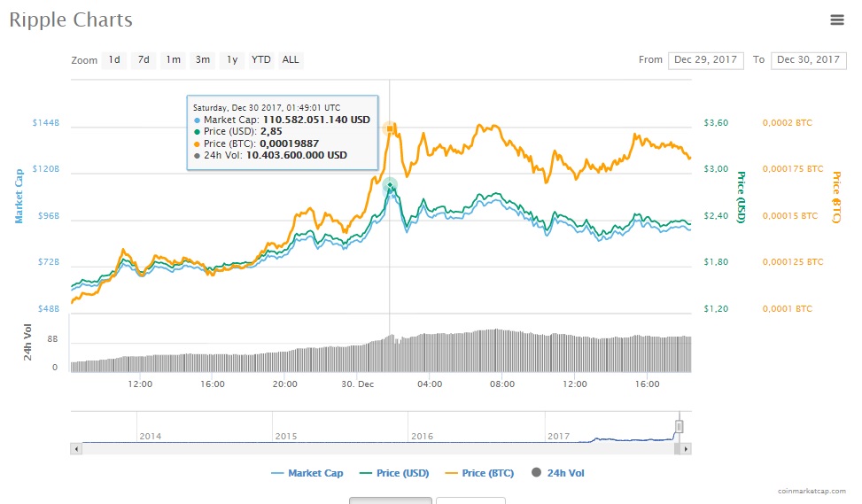Toggle Market Cap series in legend
The width and height of the screenshot is (862, 504).
[x=307, y=473]
